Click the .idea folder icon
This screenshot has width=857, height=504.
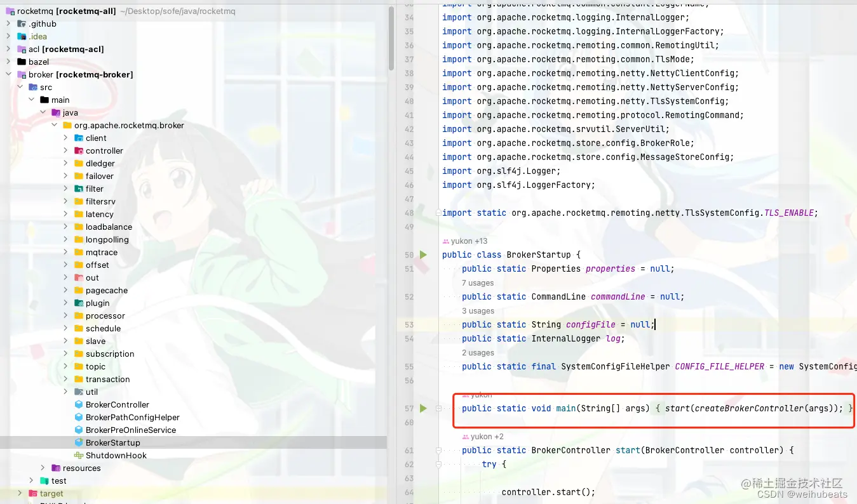(x=22, y=36)
